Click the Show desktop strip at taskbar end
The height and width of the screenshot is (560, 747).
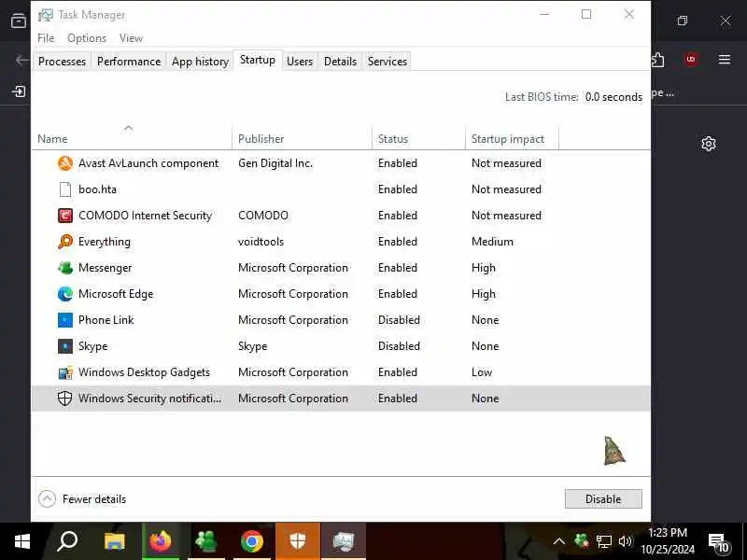tap(744, 541)
